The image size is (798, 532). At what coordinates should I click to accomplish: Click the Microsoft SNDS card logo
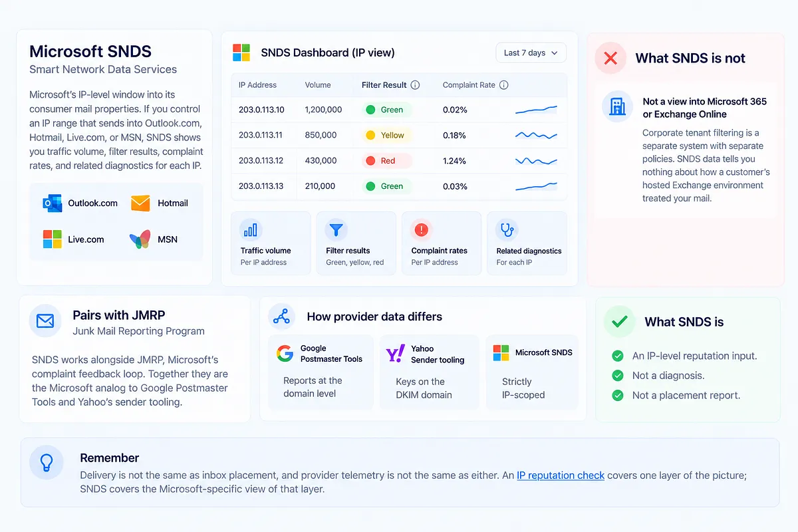pyautogui.click(x=501, y=353)
